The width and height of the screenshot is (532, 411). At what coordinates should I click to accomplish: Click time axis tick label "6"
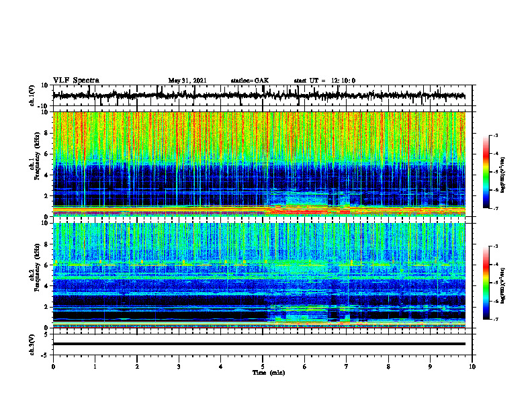(x=304, y=367)
